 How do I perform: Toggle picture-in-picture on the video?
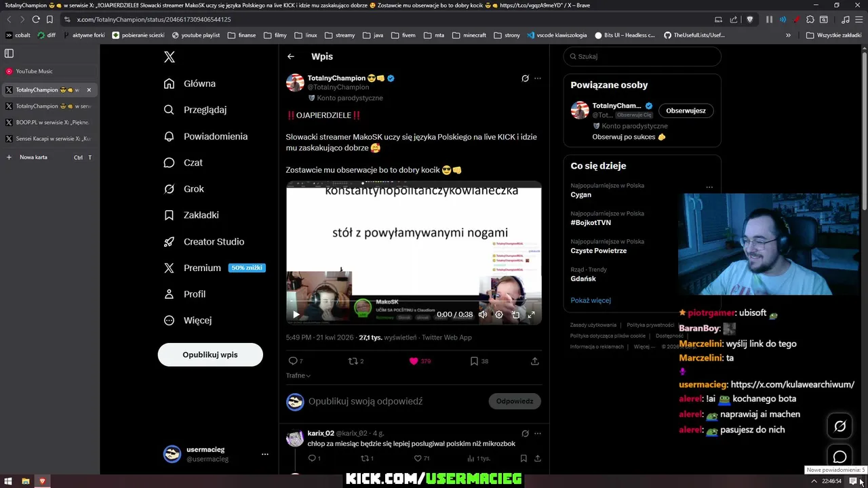click(x=515, y=314)
